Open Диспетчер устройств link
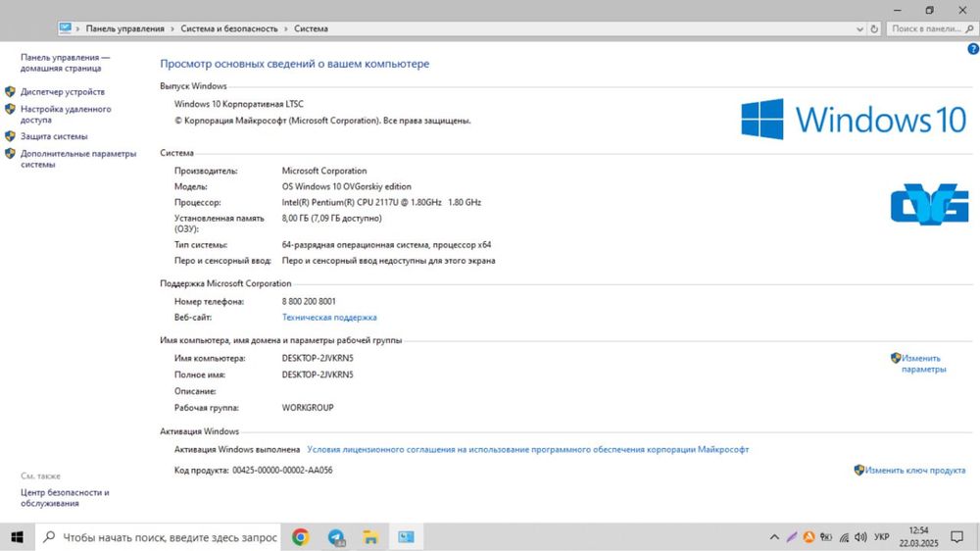 click(63, 92)
